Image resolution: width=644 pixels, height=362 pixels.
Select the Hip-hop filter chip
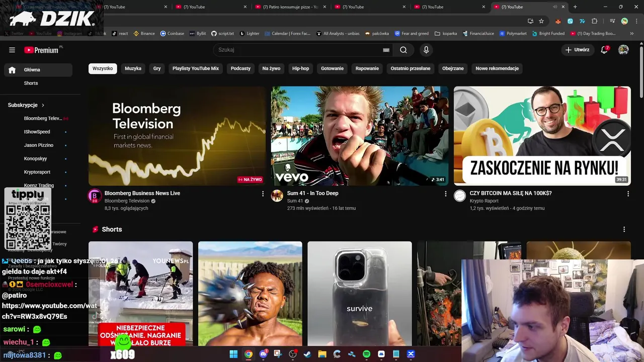(301, 68)
